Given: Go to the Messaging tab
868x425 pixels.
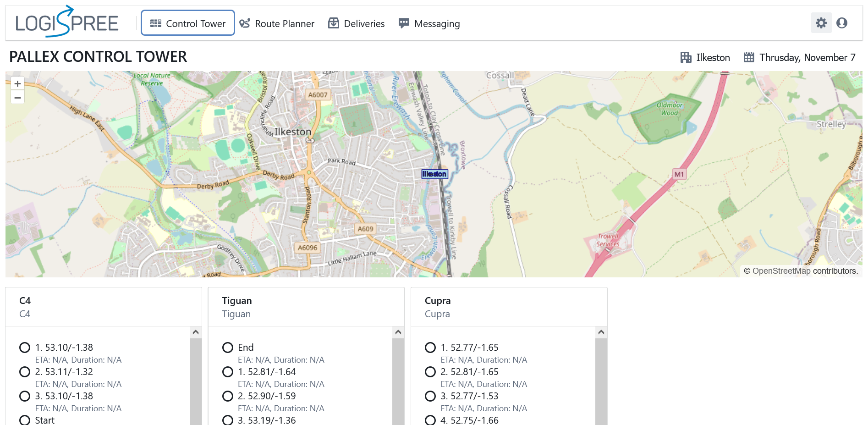Looking at the screenshot, I should (x=429, y=23).
